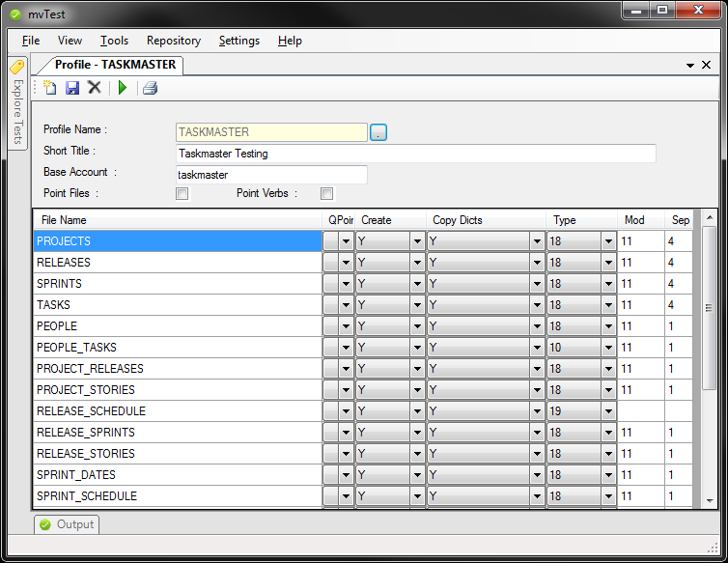Click the New profile toolbar icon
The image size is (728, 563).
(50, 88)
